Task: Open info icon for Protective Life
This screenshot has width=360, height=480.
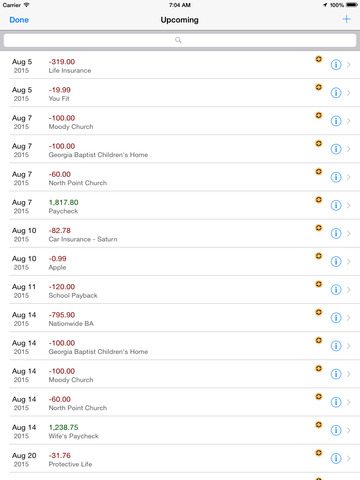Action: (x=336, y=458)
